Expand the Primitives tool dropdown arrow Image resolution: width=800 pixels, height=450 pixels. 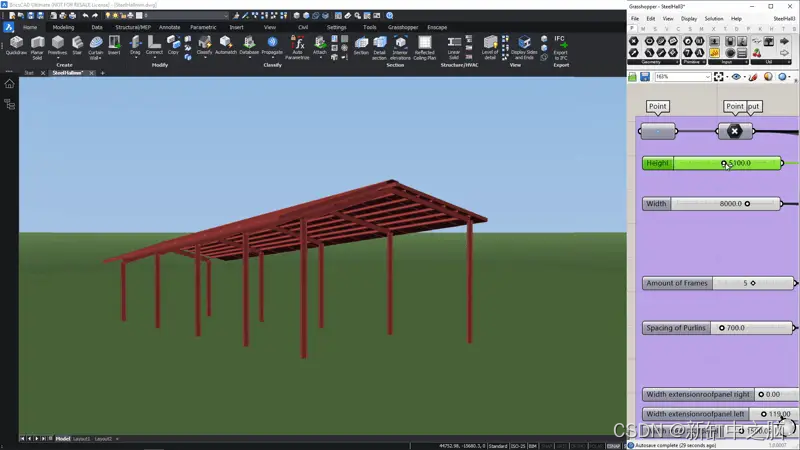(57, 57)
